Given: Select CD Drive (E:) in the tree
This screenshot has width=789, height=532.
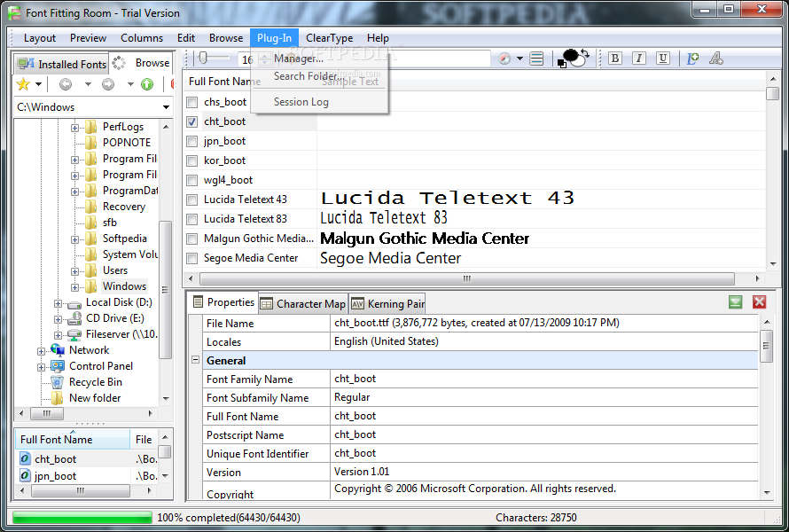Looking at the screenshot, I should coord(114,318).
